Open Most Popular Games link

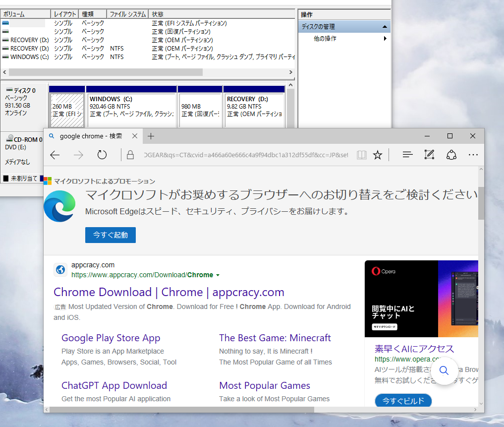pos(265,385)
